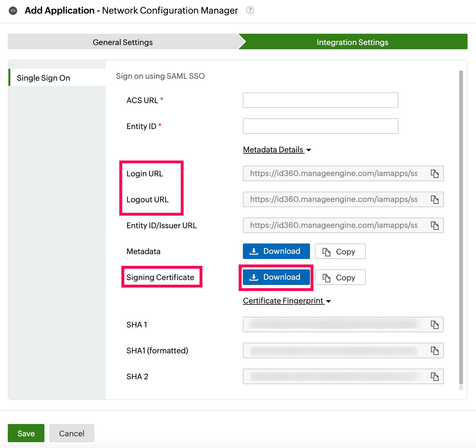Image resolution: width=476 pixels, height=448 pixels.
Task: Focus the Entity ID input field
Action: [x=320, y=126]
